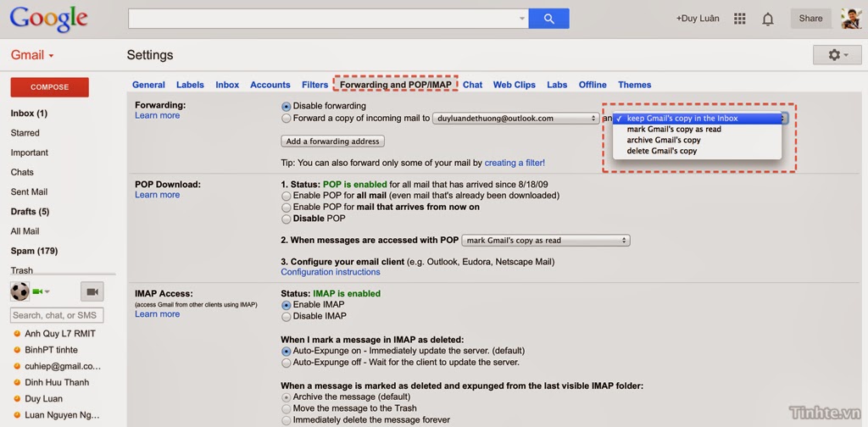Open the Gmail dropdown menu

point(32,55)
